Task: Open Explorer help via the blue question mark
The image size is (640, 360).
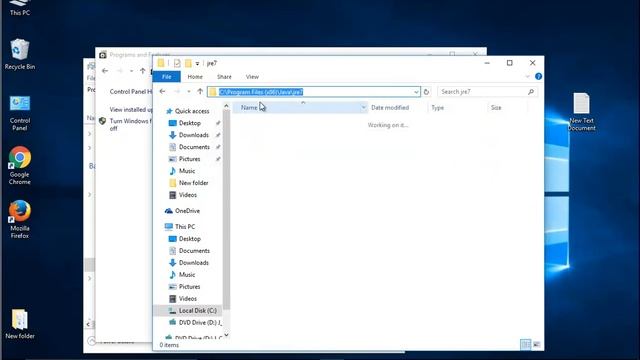Action: (538, 76)
